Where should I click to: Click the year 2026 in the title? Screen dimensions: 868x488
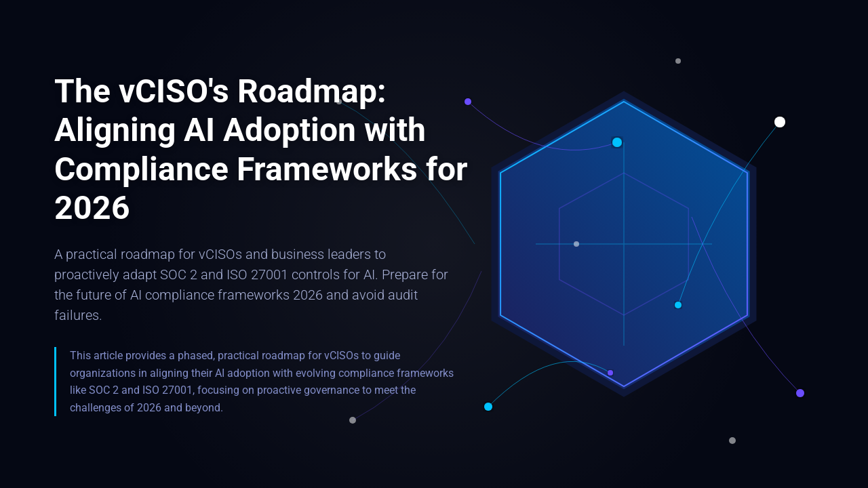coord(91,209)
